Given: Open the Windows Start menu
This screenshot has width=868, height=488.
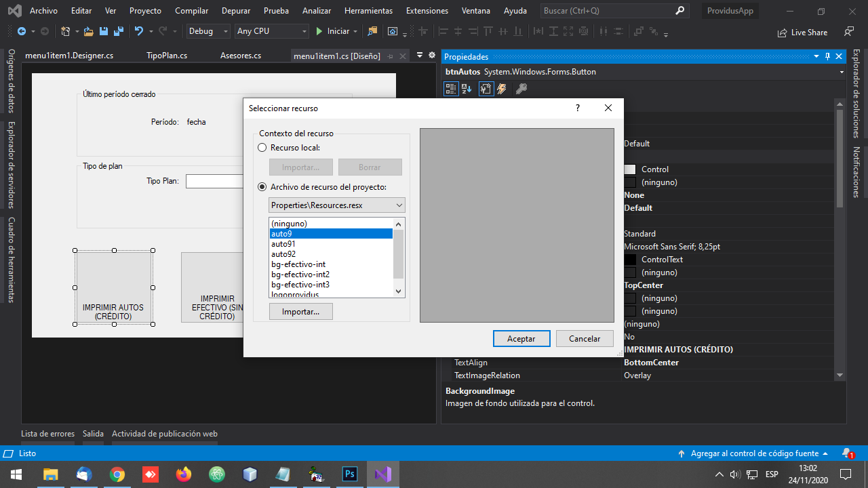Looking at the screenshot, I should (x=16, y=474).
